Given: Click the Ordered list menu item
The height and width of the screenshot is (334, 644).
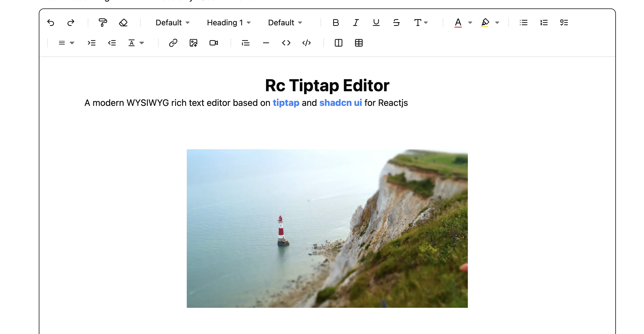Looking at the screenshot, I should tap(544, 23).
